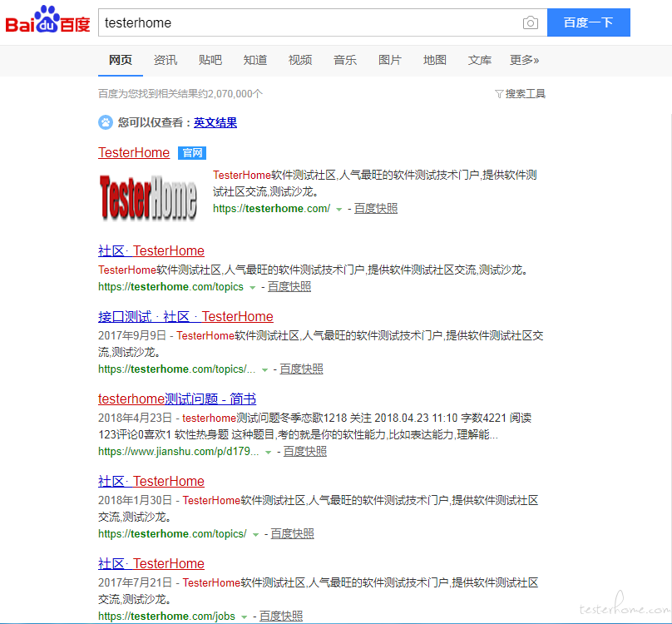
Task: Click the 官网 badge next to TesterHome
Action: click(x=192, y=153)
